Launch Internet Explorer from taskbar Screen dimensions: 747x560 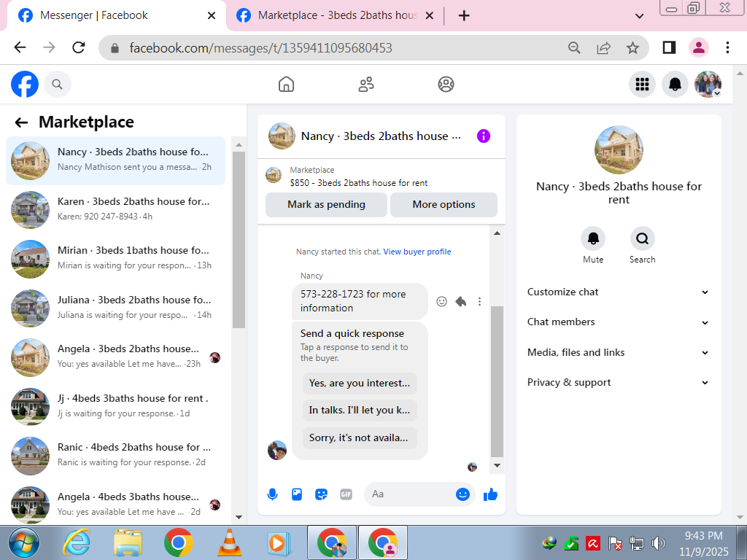(x=76, y=542)
